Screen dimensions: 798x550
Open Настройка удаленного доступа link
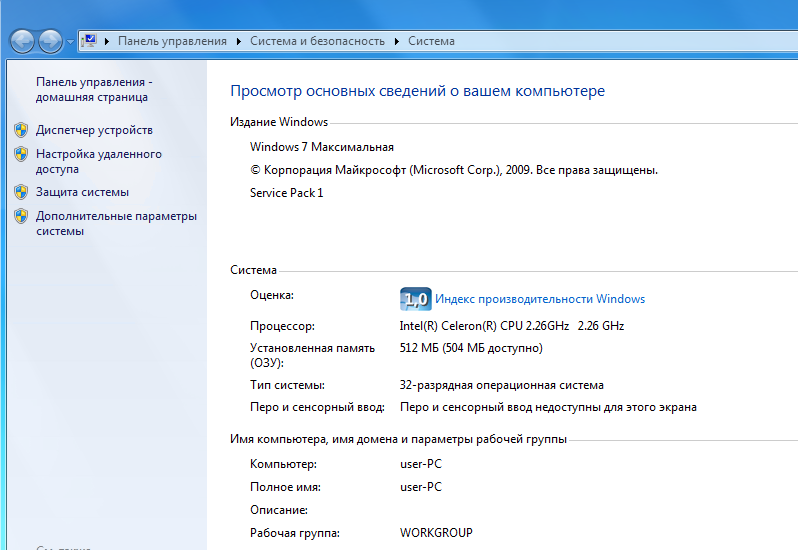pyautogui.click(x=99, y=161)
